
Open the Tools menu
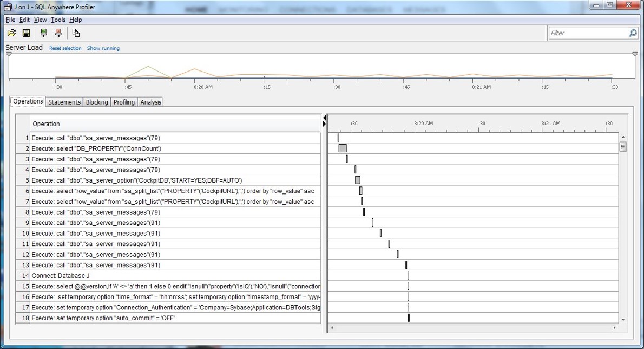57,19
